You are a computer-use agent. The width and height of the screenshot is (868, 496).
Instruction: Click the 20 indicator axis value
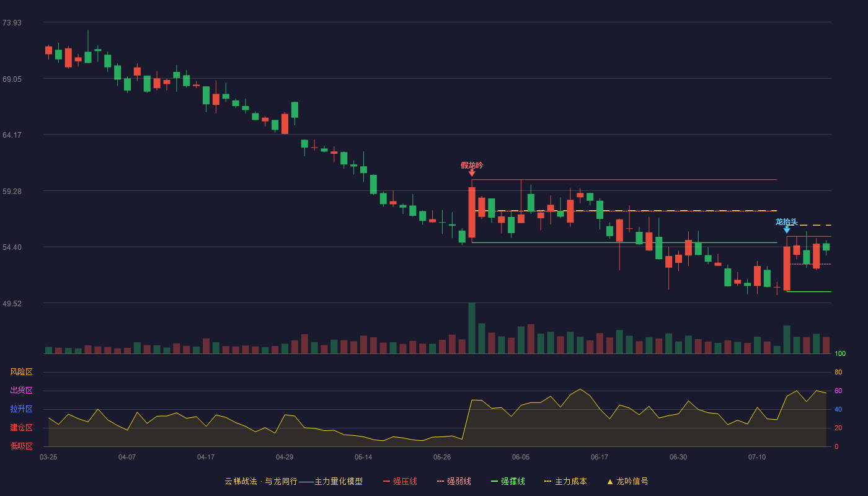[838, 428]
